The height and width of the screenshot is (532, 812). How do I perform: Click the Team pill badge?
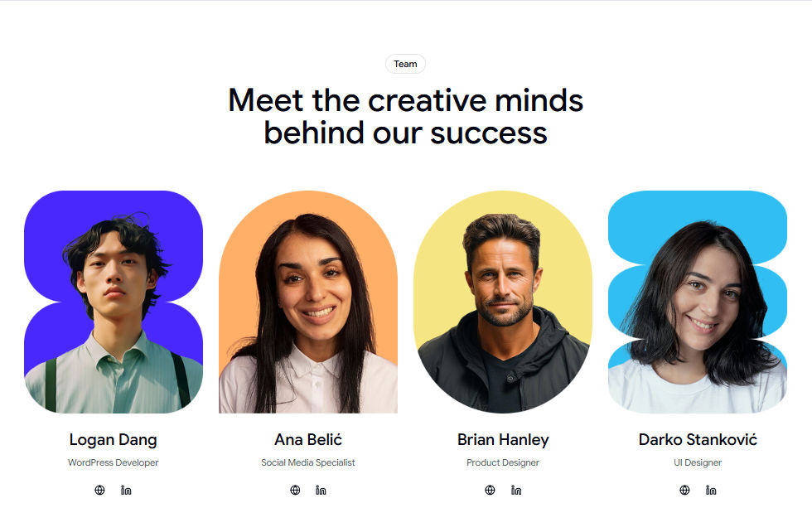click(405, 64)
